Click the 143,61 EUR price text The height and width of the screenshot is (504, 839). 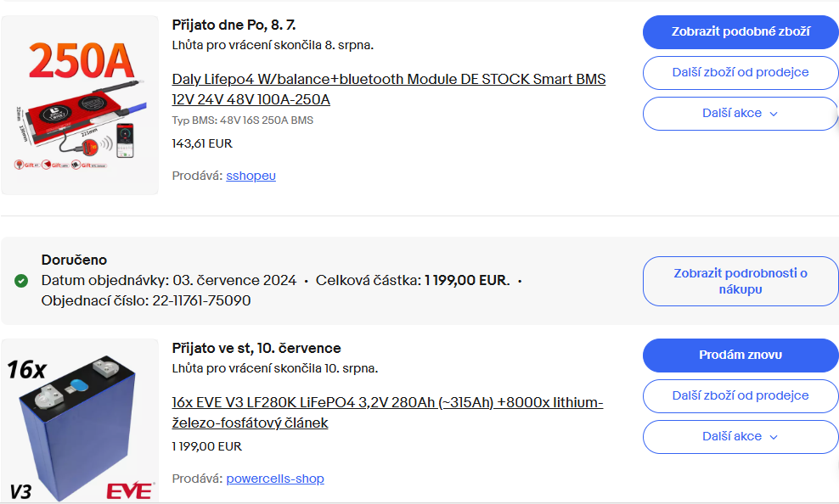202,143
